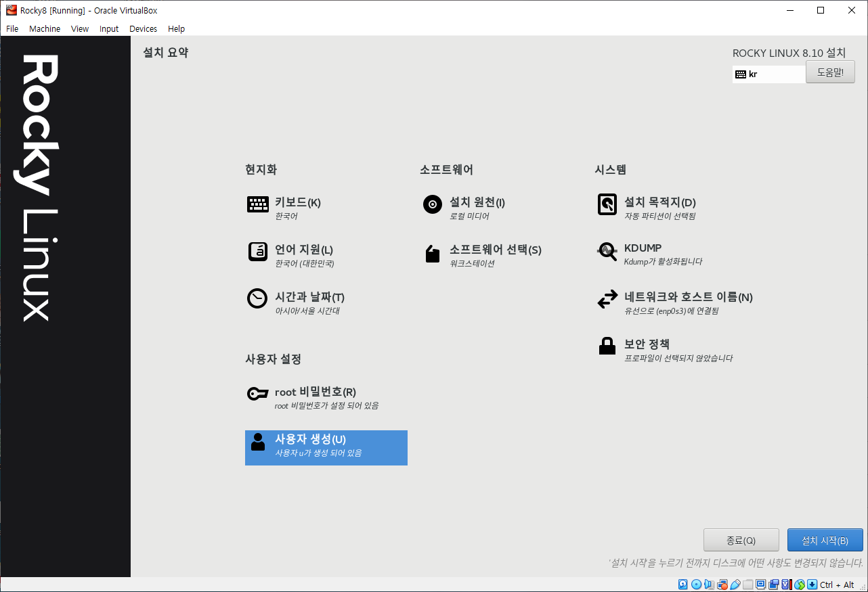Click the VirtualBox mouse integration status icon
Viewport: 868px width, 592px height.
(x=800, y=585)
